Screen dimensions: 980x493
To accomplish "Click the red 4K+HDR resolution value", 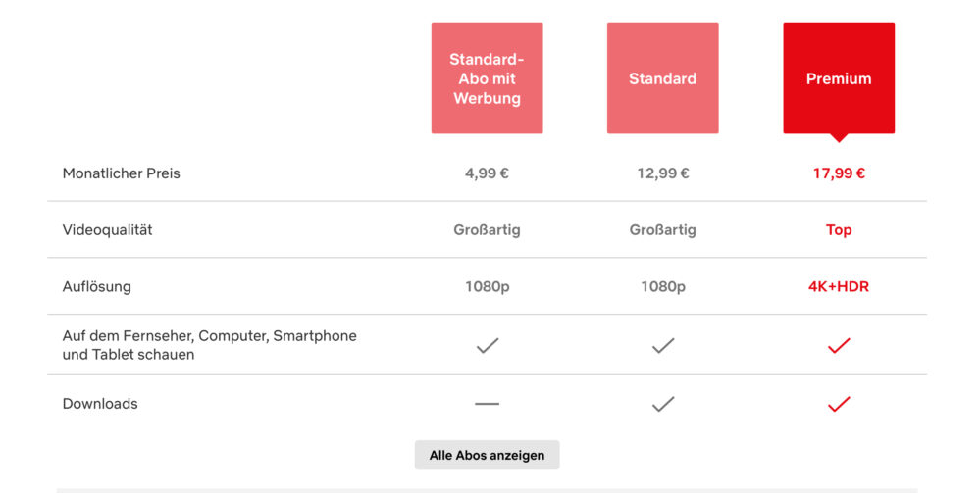I will 839,286.
